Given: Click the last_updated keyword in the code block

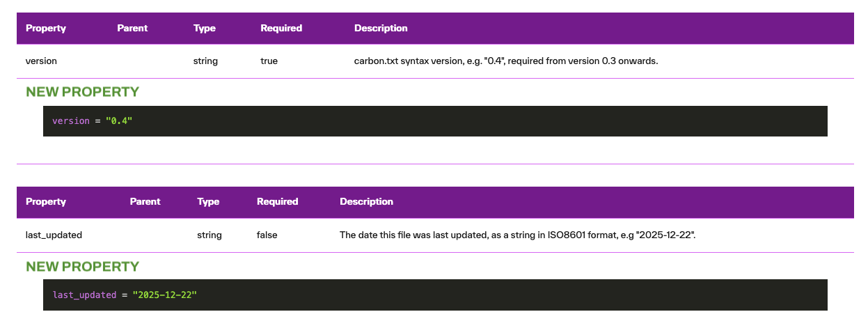Looking at the screenshot, I should pyautogui.click(x=84, y=295).
